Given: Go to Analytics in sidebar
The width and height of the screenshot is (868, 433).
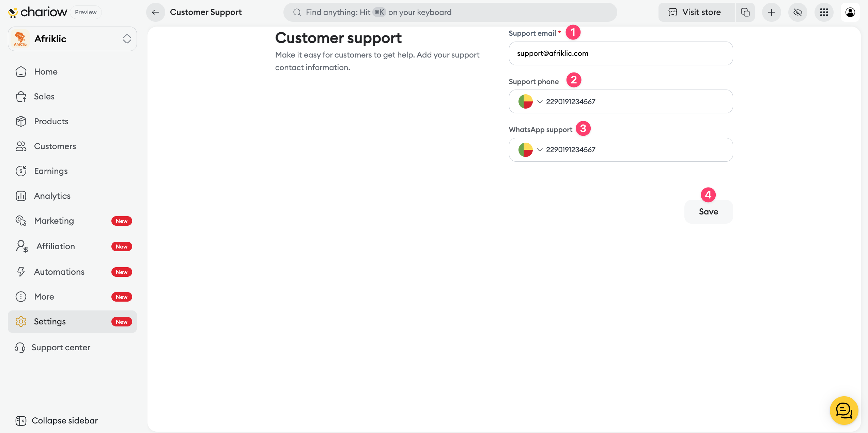Looking at the screenshot, I should click(52, 196).
